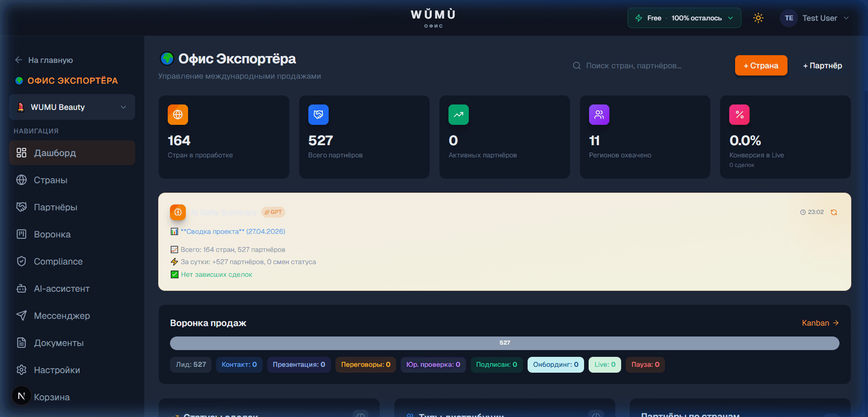868x417 pixels.
Task: Click the orange brain icon in summary panel
Action: (178, 212)
